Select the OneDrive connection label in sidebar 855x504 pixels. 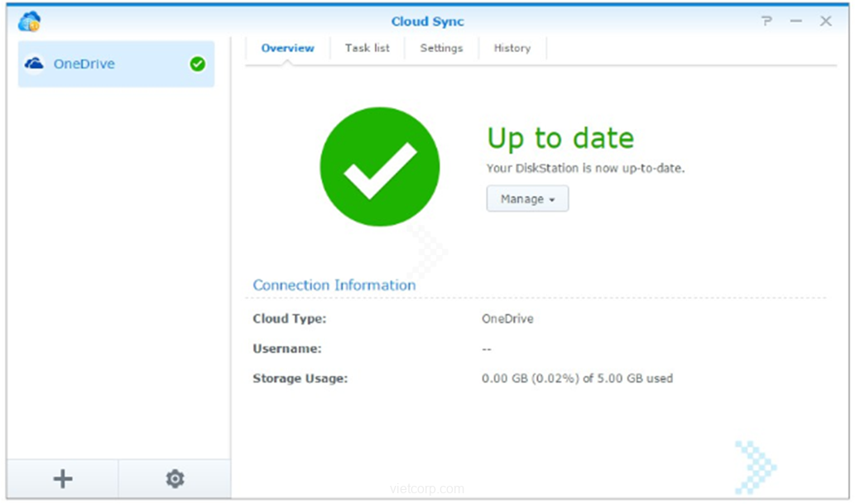[84, 64]
